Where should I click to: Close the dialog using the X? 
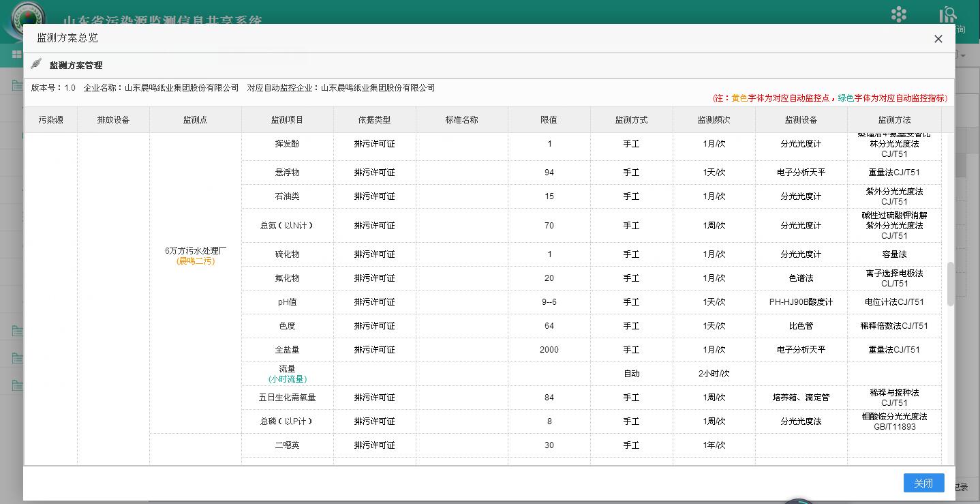[x=938, y=39]
